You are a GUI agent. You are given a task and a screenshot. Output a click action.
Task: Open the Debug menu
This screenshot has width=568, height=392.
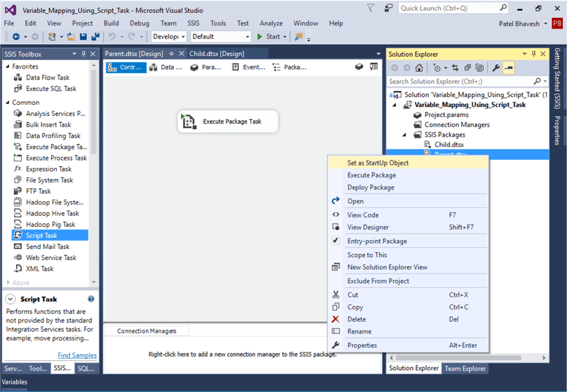[139, 23]
